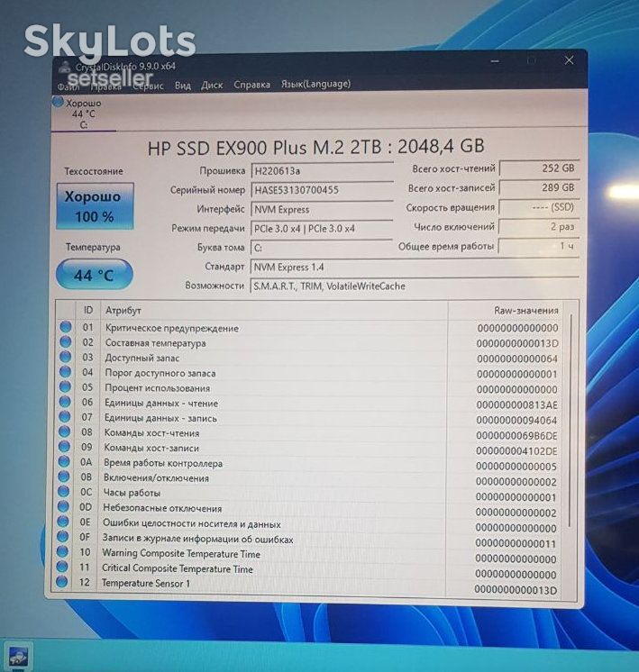This screenshot has height=672, width=639.
Task: Select the Часы работы attribute text
Action: (x=132, y=494)
